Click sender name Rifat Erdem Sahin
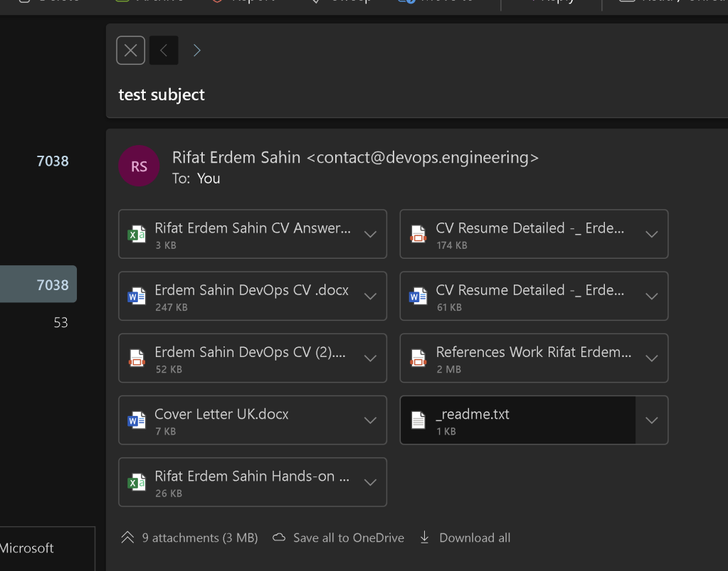The image size is (728, 571). (x=236, y=157)
